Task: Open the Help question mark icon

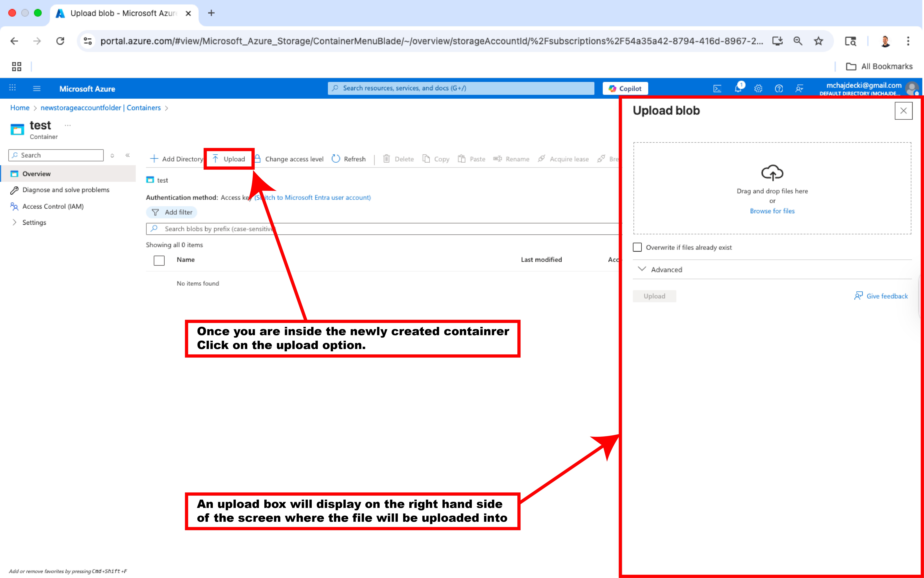Action: (x=779, y=89)
